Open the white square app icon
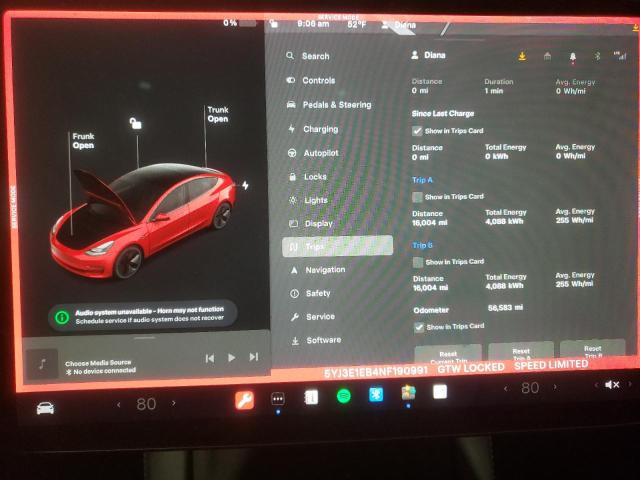 tap(440, 392)
